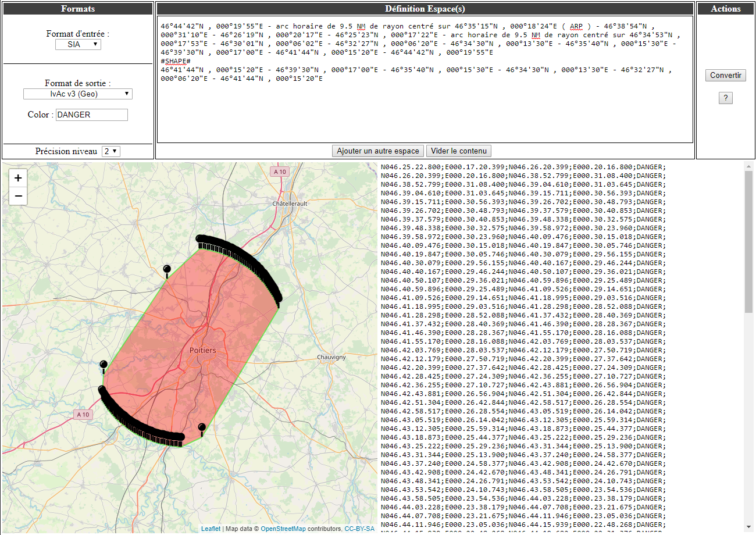The height and width of the screenshot is (535, 756).
Task: Open the OpenStreetMap contributors link
Action: [283, 529]
